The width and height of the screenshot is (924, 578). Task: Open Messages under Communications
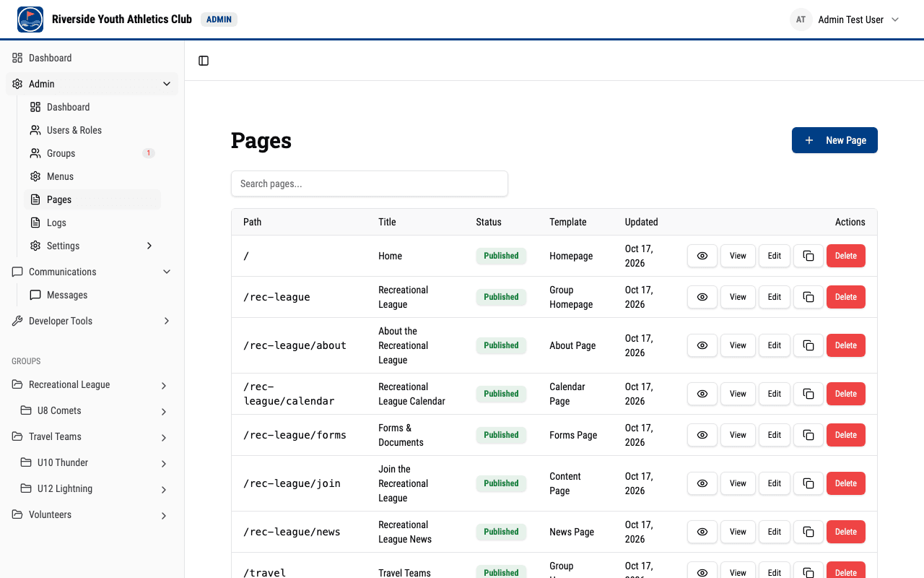(x=92, y=295)
